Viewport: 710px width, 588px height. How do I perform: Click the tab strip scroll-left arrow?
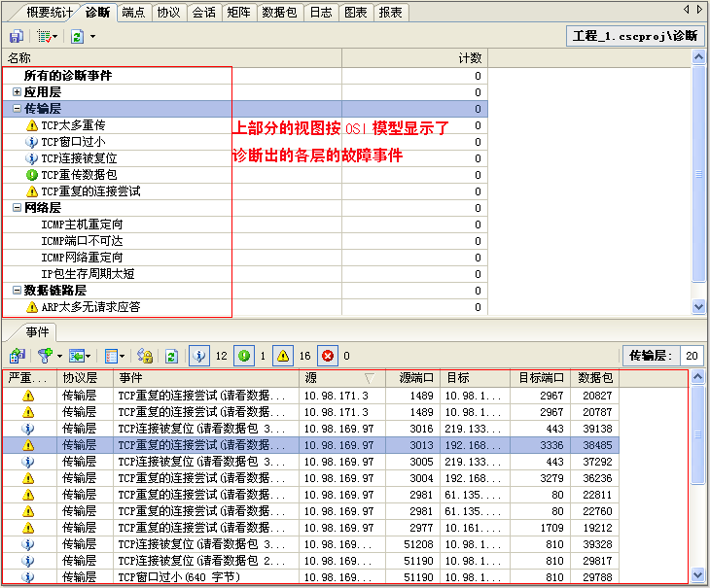pos(687,9)
